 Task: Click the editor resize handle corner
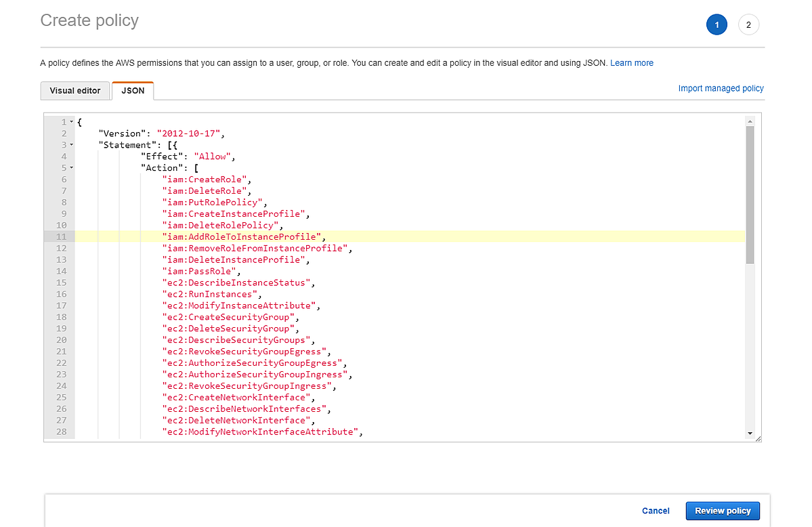pyautogui.click(x=758, y=438)
